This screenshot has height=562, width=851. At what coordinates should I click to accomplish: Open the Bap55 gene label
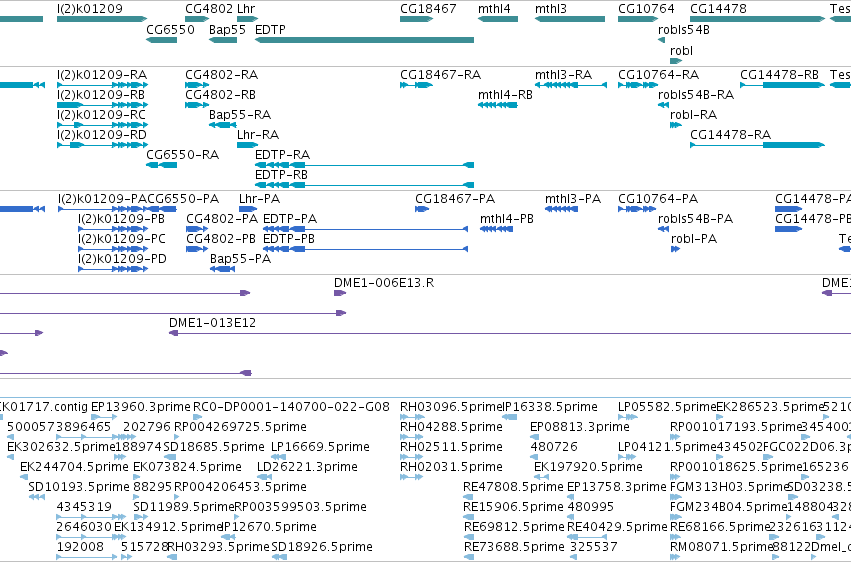(227, 29)
